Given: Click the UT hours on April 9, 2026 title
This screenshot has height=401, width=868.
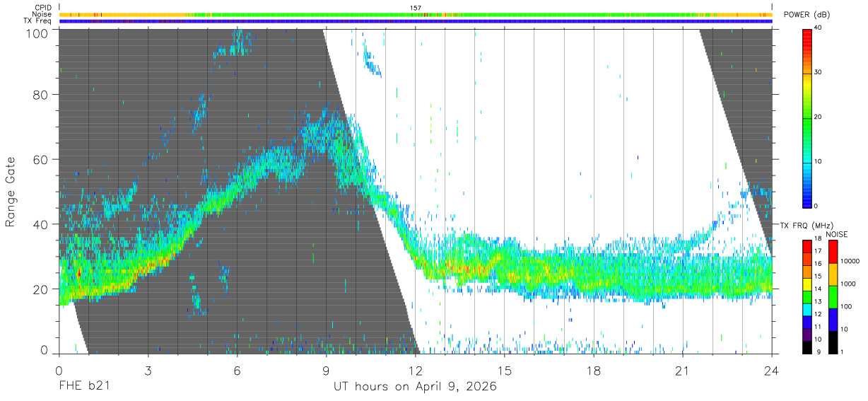Looking at the screenshot, I should point(415,387).
